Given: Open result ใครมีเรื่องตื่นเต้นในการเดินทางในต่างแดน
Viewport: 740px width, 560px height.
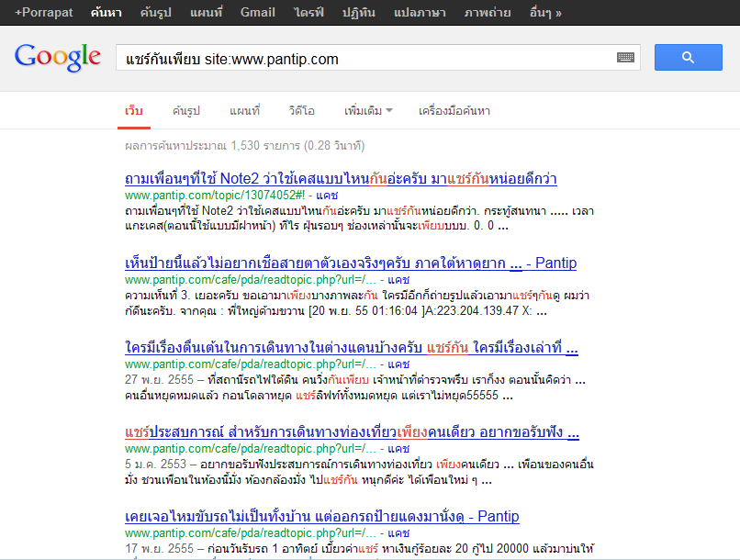Looking at the screenshot, I should (352, 348).
